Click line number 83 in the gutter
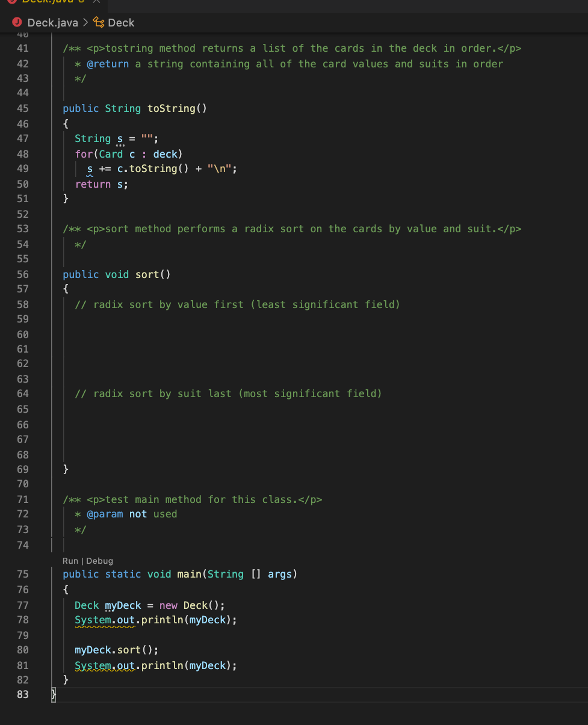The height and width of the screenshot is (725, 588). coord(22,695)
